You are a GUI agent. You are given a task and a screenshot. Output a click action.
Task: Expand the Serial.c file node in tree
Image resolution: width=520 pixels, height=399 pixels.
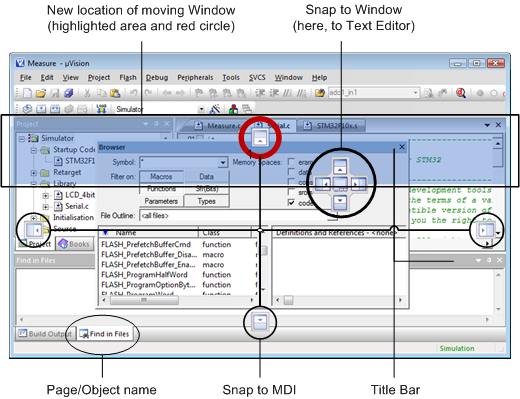point(46,207)
